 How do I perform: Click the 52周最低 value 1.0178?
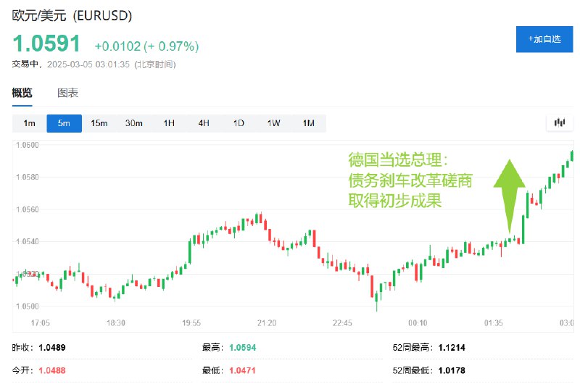(x=452, y=370)
